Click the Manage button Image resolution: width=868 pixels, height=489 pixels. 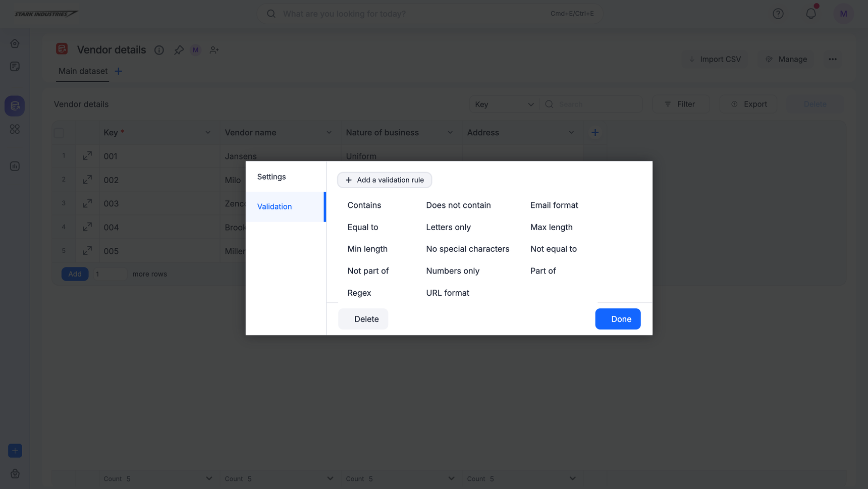point(786,59)
